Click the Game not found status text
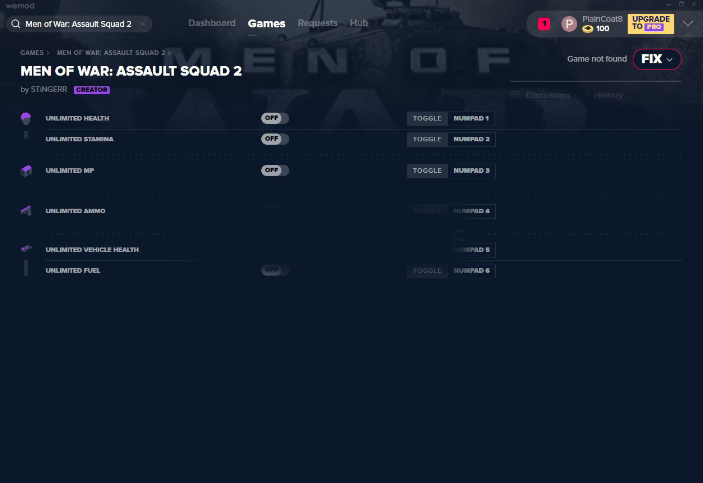 [x=597, y=59]
